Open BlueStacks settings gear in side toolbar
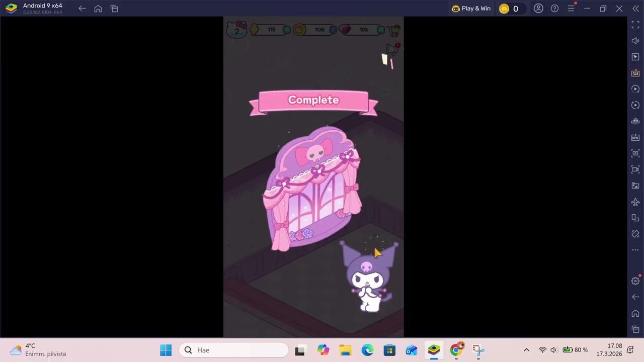Image resolution: width=644 pixels, height=362 pixels. [635, 281]
